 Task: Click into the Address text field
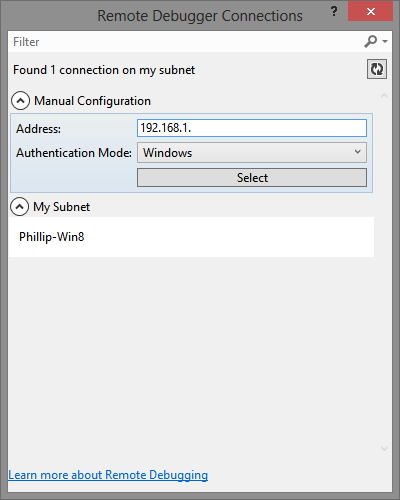click(252, 128)
